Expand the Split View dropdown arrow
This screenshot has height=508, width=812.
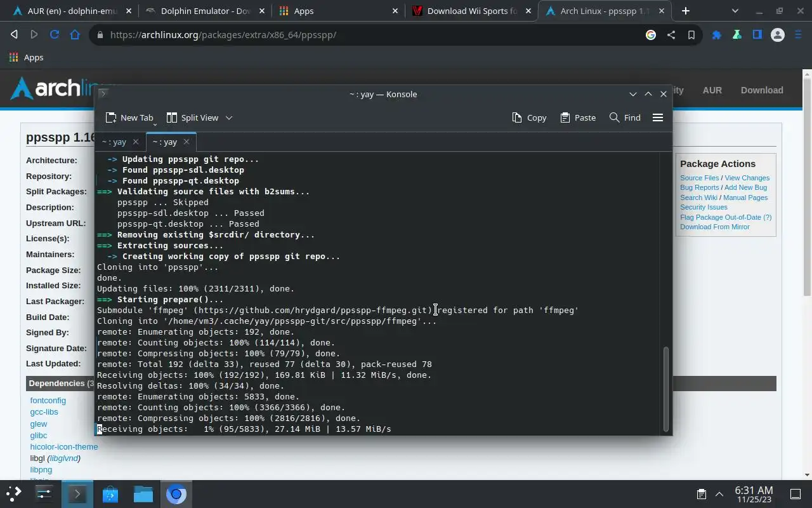(229, 117)
